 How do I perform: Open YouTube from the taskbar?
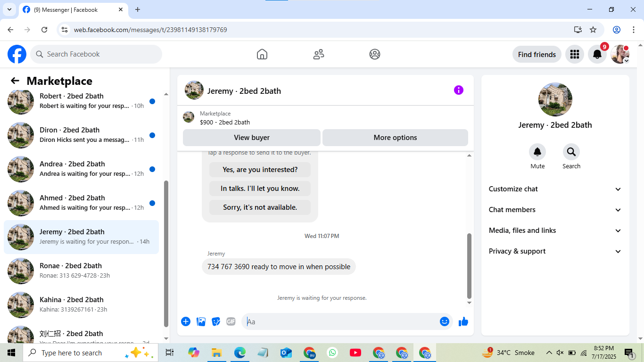355,353
